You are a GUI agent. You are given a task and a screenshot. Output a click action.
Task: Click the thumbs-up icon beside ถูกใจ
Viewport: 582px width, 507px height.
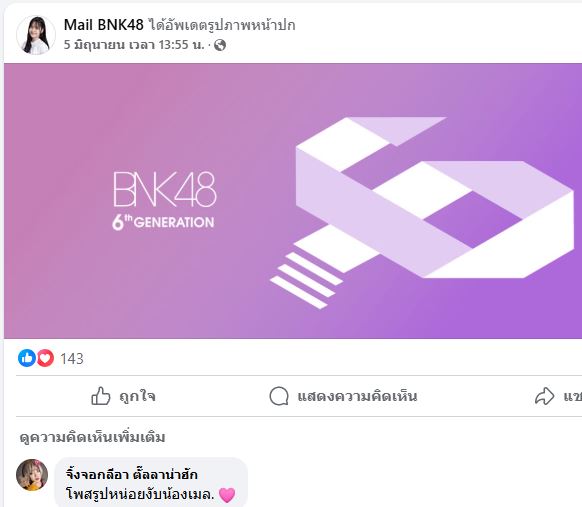point(101,396)
